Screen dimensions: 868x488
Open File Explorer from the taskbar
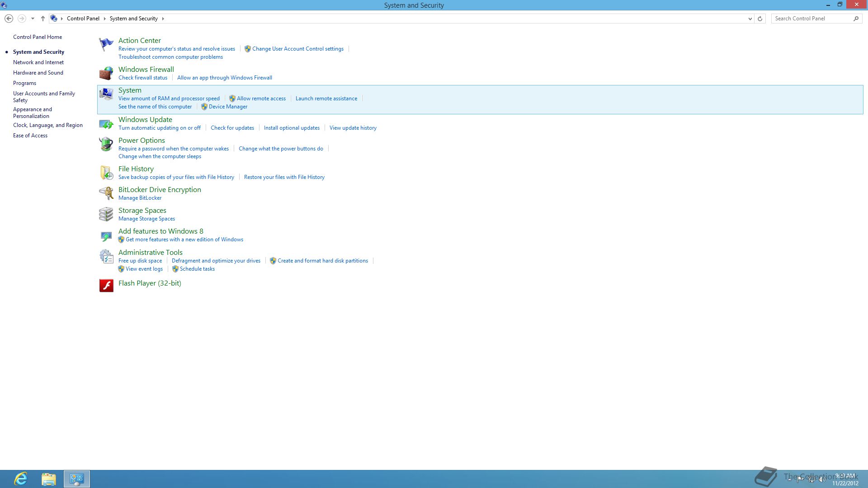[48, 479]
